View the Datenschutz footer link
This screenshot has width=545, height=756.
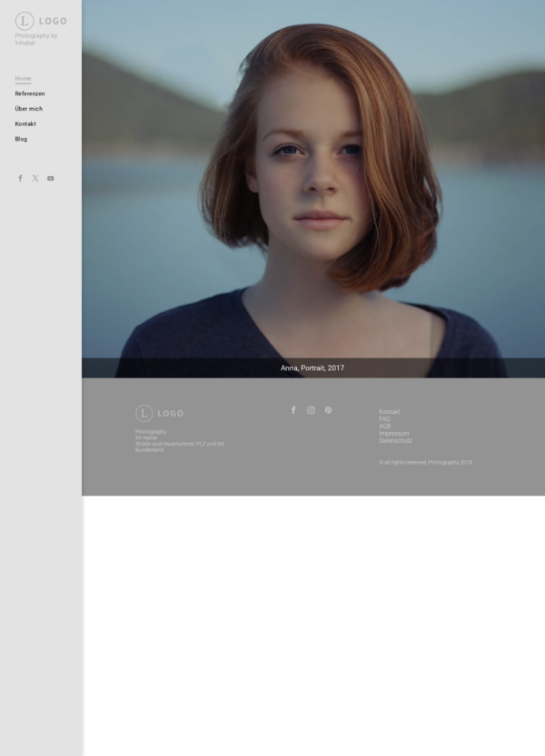[x=395, y=440]
